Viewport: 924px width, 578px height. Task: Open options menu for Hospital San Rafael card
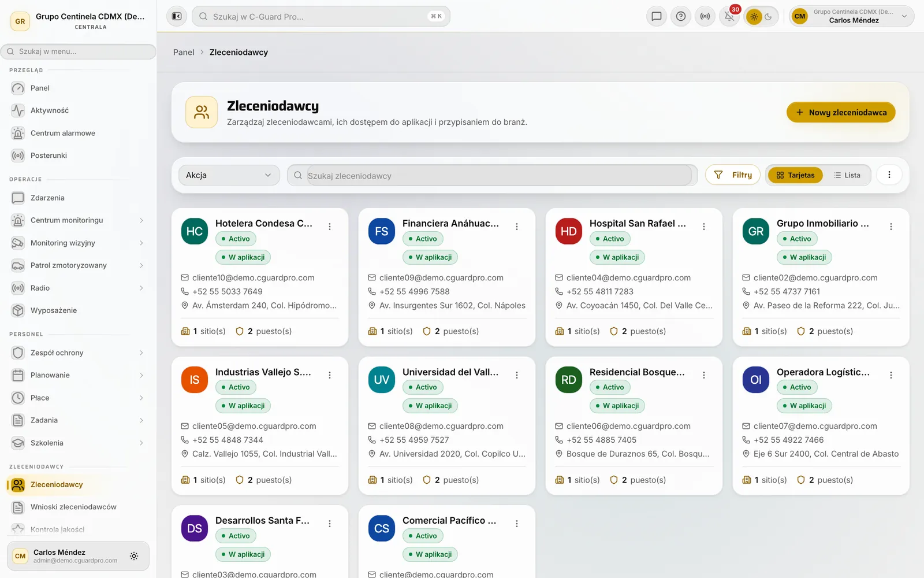point(704,227)
